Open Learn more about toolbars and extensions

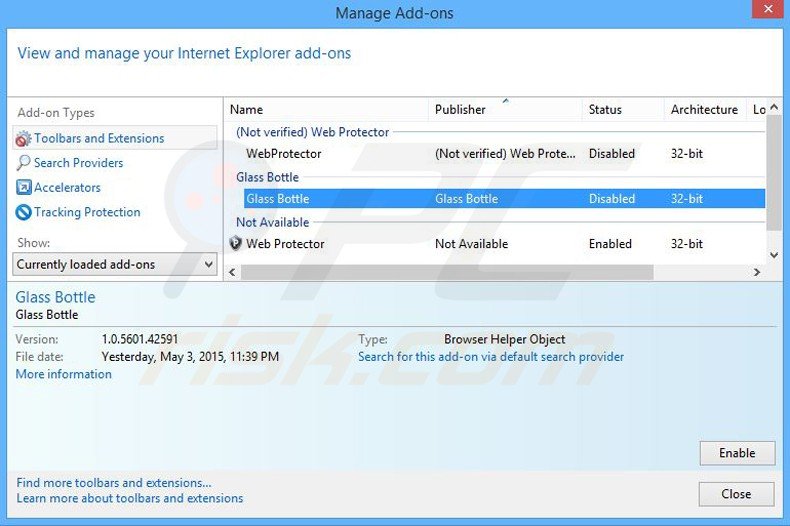(x=129, y=498)
